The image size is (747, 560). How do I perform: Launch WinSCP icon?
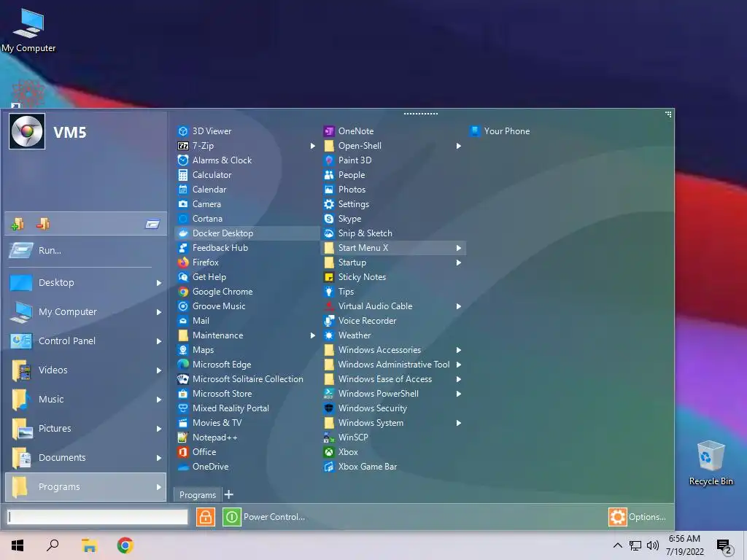pyautogui.click(x=329, y=437)
